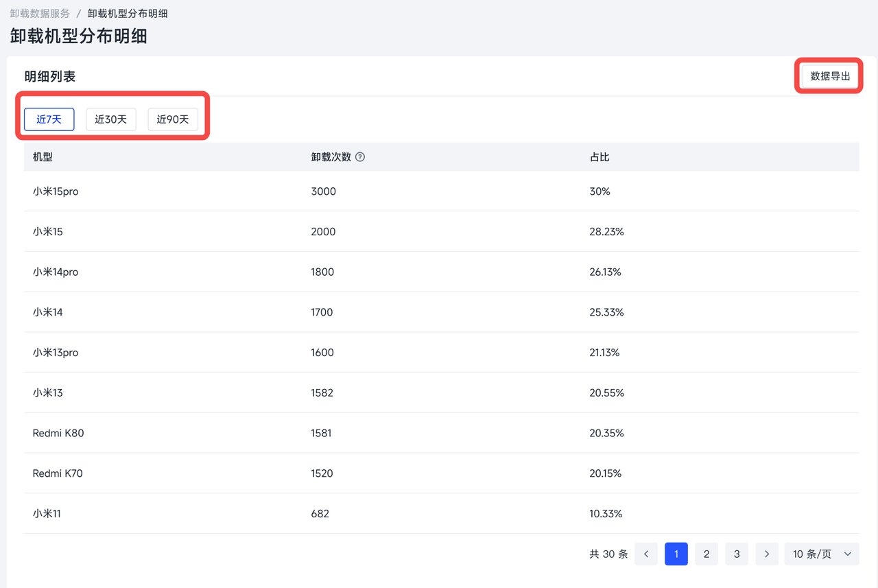Click the 20.55% ratio value
The image size is (878, 588).
607,393
